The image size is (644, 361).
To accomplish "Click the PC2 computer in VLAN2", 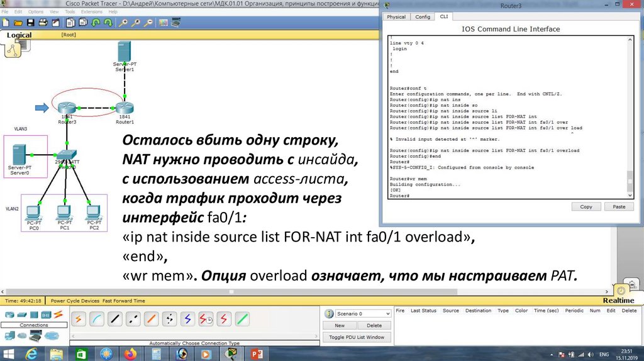I will [x=94, y=213].
